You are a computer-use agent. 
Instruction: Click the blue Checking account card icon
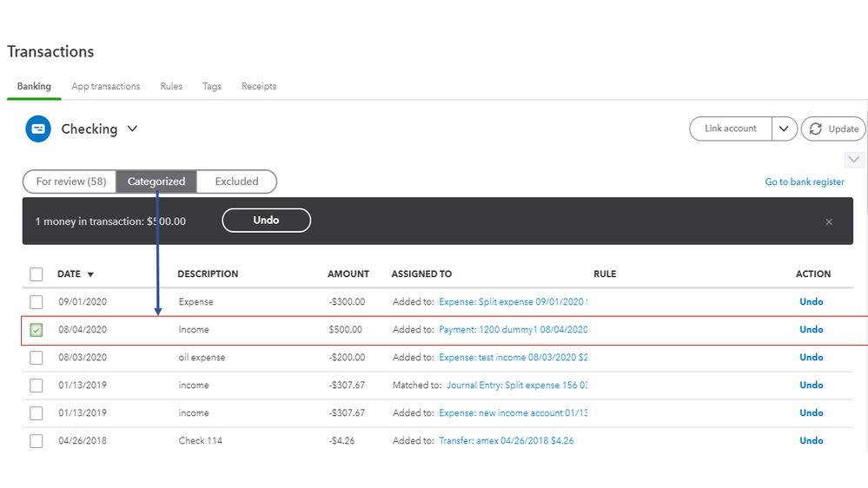point(38,129)
